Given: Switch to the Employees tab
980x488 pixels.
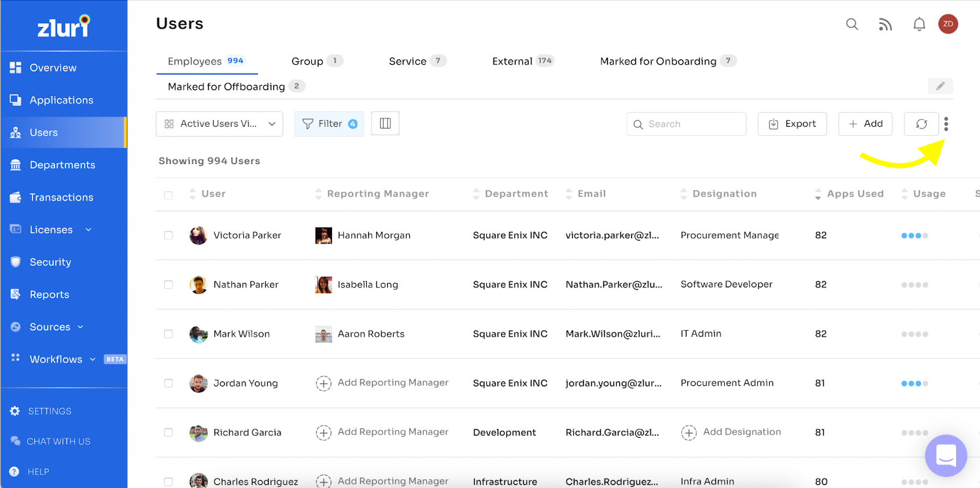Looking at the screenshot, I should click(206, 61).
